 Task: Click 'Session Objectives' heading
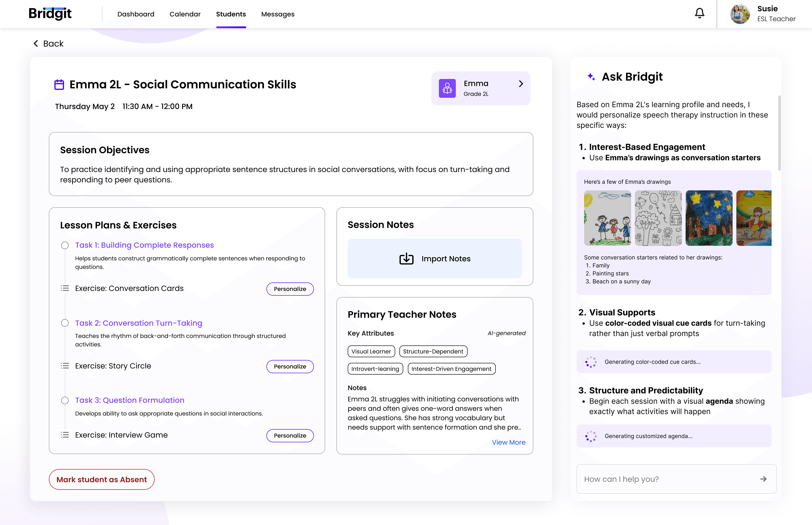click(105, 150)
